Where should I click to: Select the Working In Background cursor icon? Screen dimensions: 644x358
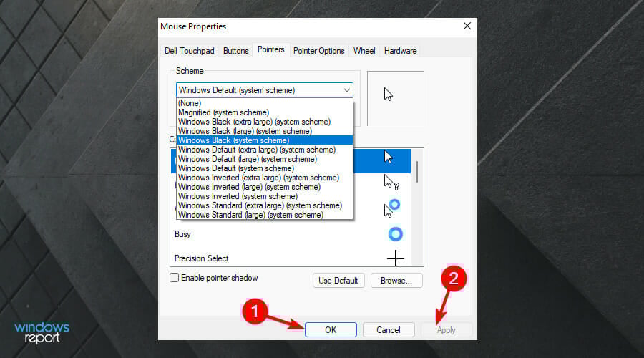click(x=391, y=208)
